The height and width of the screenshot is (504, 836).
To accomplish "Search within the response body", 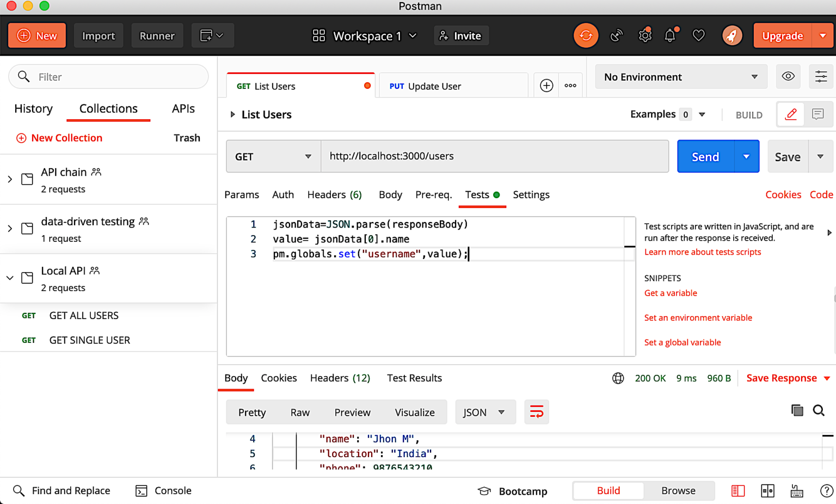I will point(819,410).
